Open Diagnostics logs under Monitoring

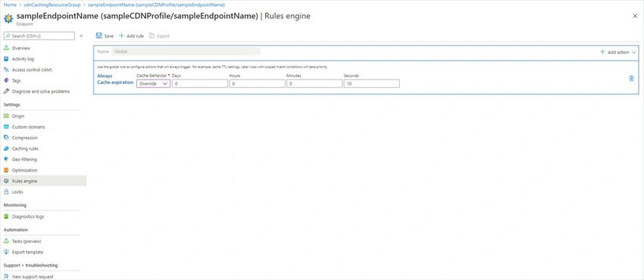pyautogui.click(x=28, y=216)
